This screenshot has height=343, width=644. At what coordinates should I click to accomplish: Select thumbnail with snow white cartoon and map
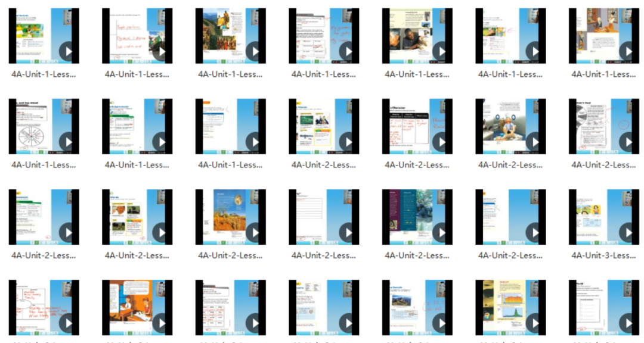point(603,217)
